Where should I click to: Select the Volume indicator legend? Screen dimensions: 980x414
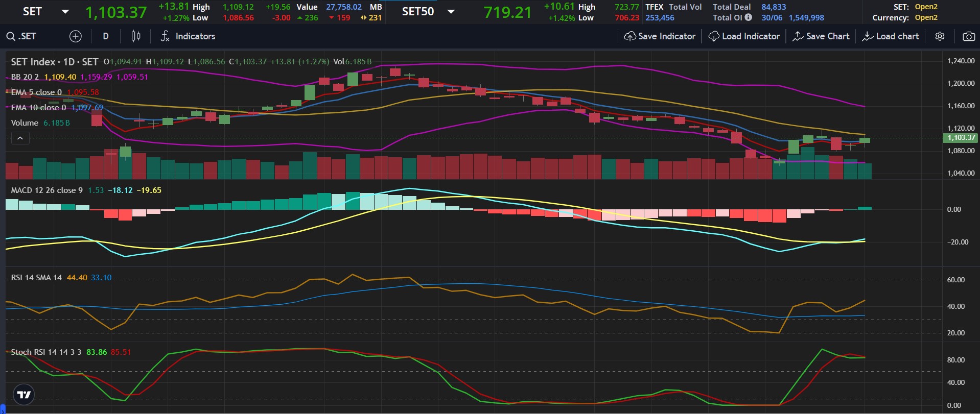[25, 123]
